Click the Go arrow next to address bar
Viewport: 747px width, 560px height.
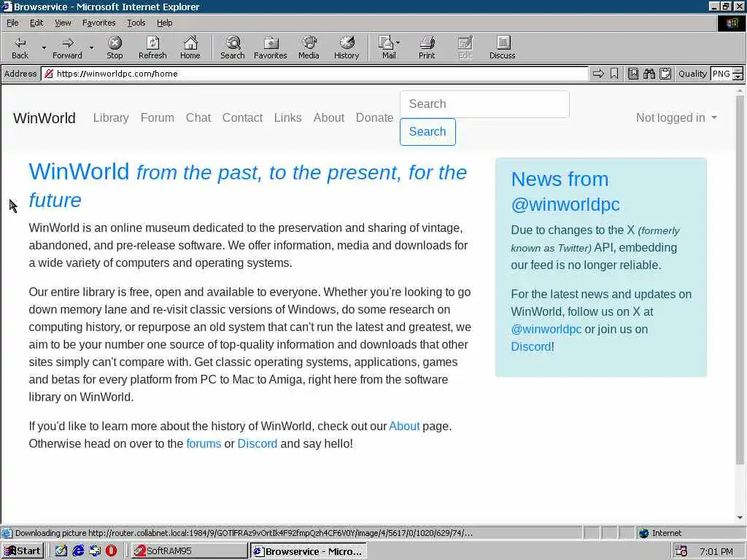(x=598, y=74)
